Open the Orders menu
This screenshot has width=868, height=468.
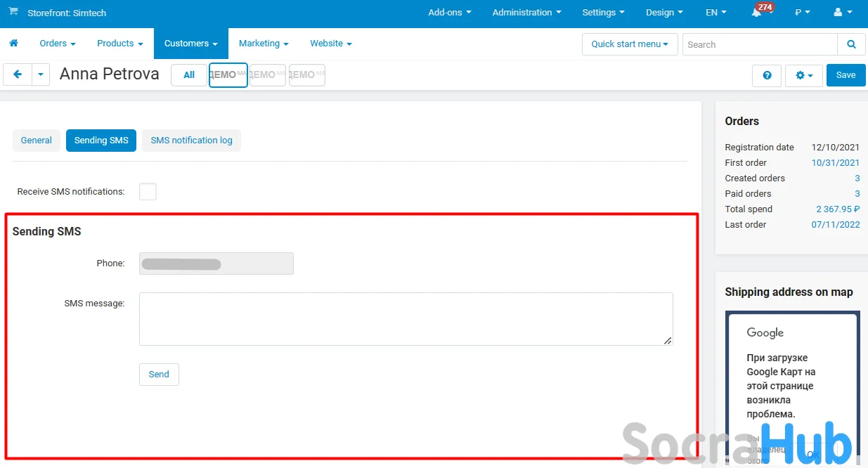[x=58, y=44]
